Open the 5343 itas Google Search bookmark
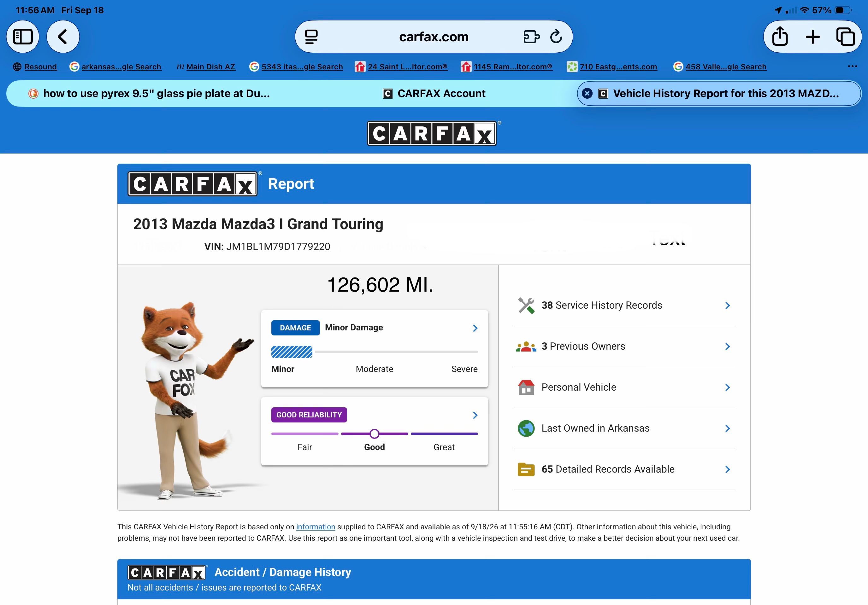868x605 pixels. coord(296,67)
